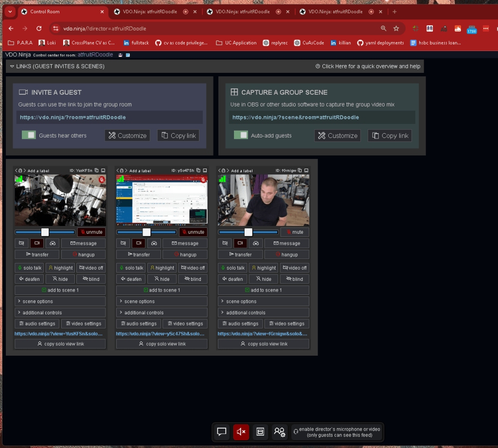Viewport: 498px width, 448px height.
Task: Open the CvAsCode bookmark
Action: click(309, 43)
